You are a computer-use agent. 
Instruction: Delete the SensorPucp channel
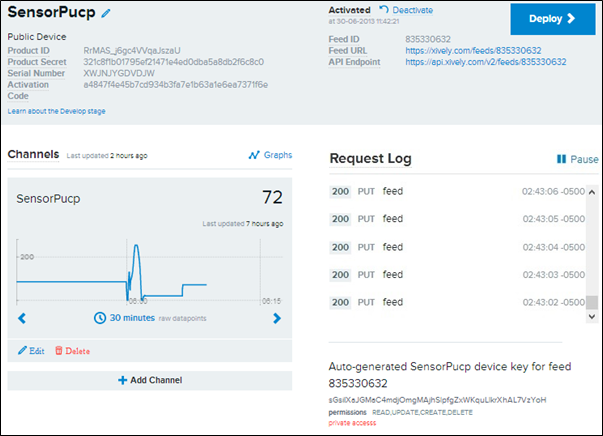tap(72, 351)
